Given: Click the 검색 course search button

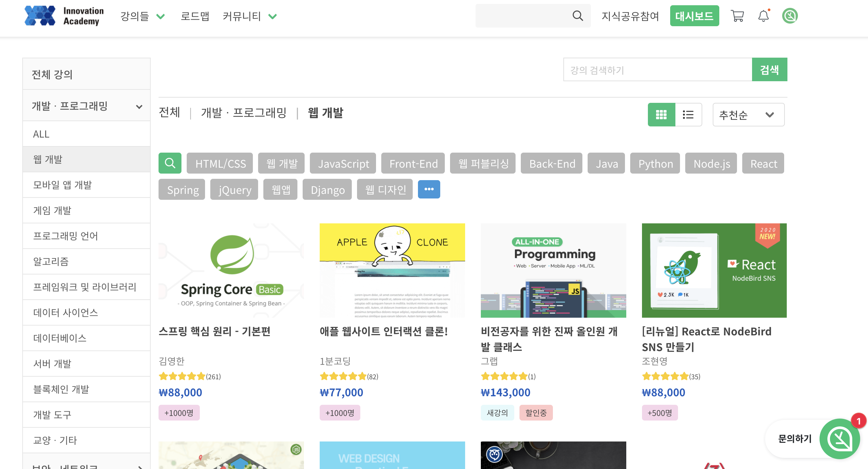Looking at the screenshot, I should [x=769, y=70].
